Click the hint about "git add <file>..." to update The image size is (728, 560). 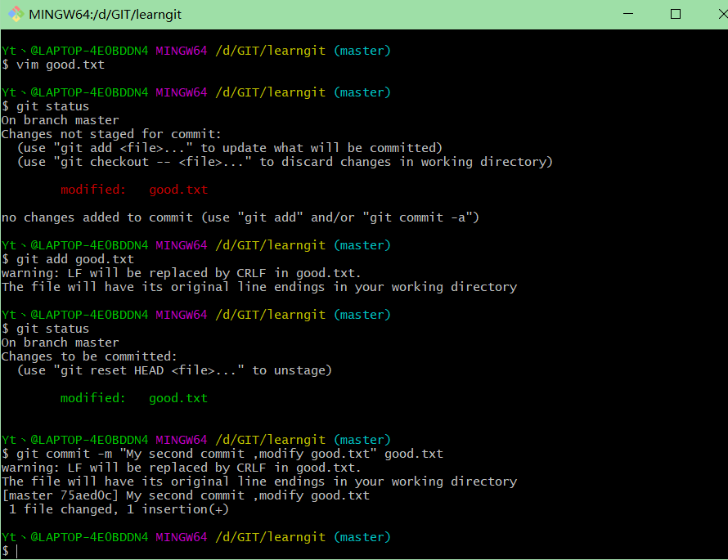click(x=230, y=148)
